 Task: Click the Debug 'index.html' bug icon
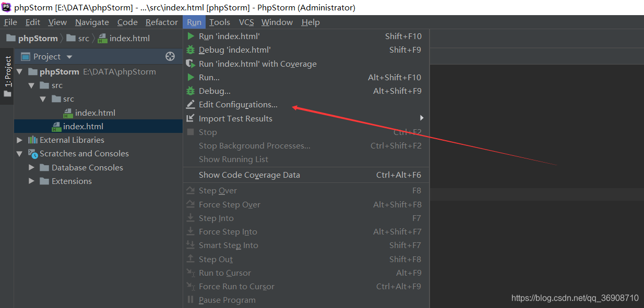click(x=191, y=50)
